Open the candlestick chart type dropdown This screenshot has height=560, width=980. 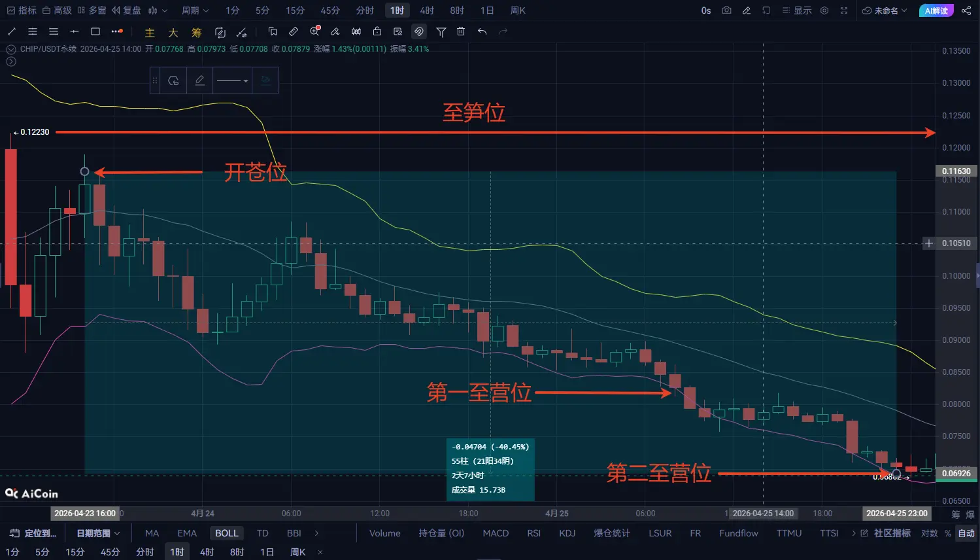tap(158, 10)
